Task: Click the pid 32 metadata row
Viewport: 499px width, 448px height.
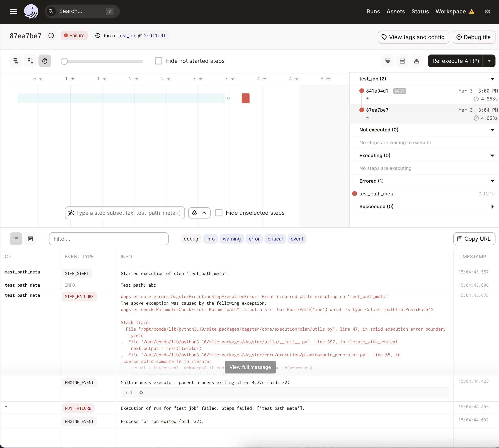Action: [x=285, y=392]
